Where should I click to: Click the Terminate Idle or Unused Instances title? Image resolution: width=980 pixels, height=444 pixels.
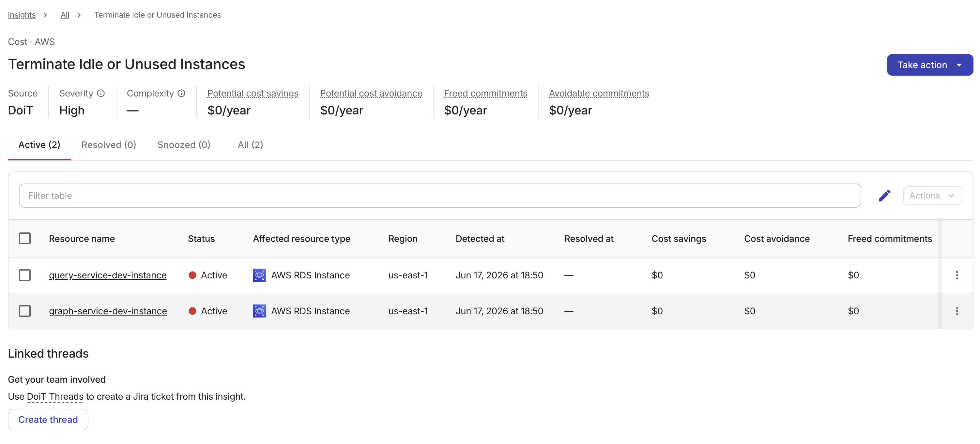pos(126,64)
